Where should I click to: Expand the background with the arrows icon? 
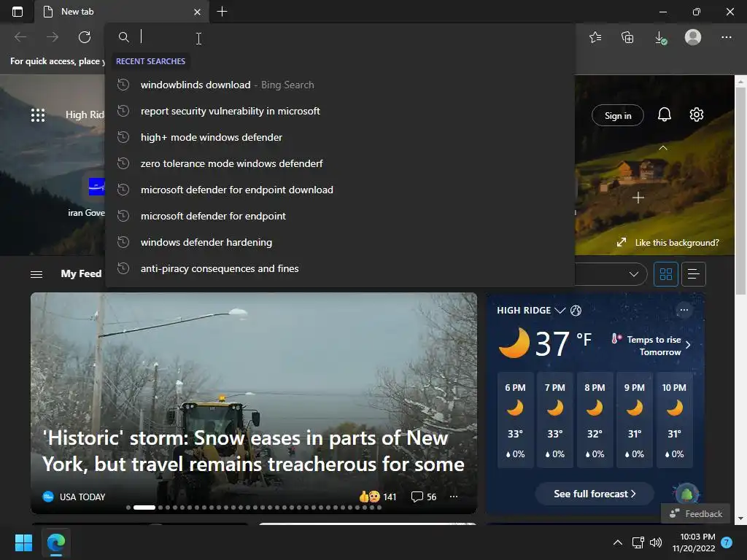tap(622, 242)
